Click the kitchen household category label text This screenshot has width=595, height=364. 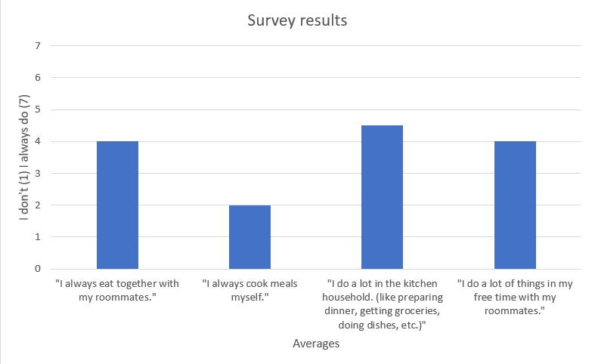coord(382,304)
